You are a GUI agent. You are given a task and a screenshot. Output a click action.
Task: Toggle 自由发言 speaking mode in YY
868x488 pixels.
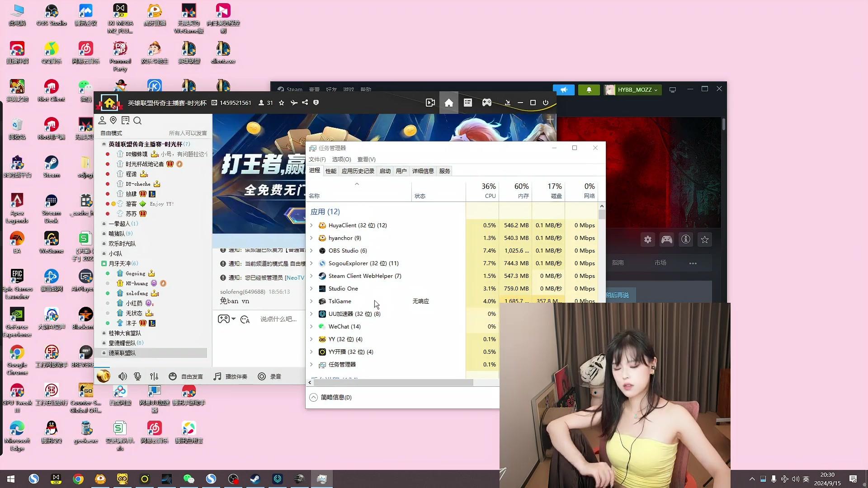click(x=186, y=376)
